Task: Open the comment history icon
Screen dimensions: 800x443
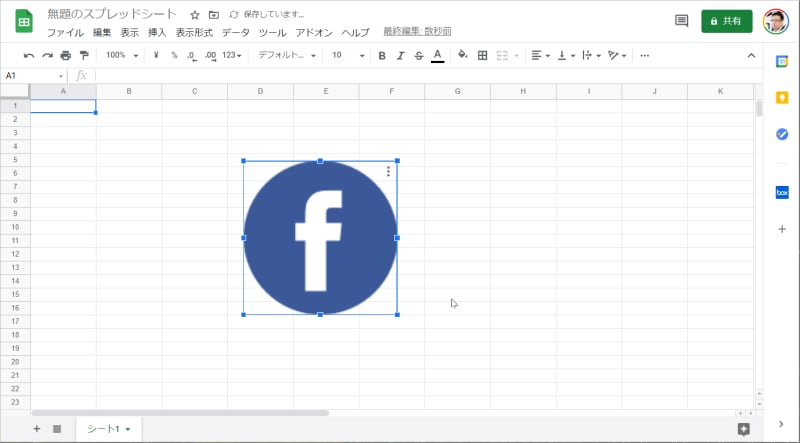Action: (x=681, y=21)
